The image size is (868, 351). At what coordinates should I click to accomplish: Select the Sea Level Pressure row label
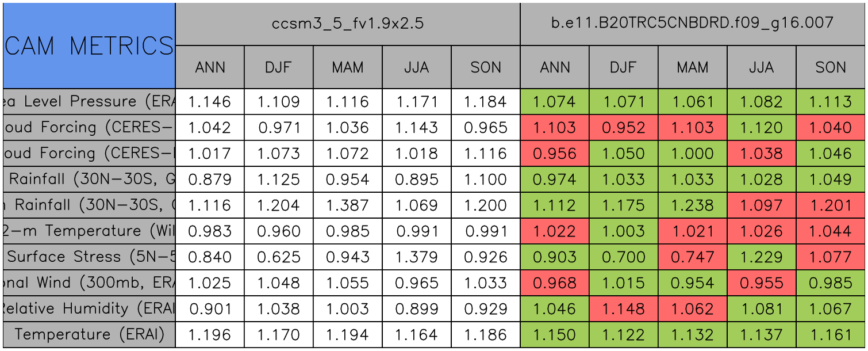tap(89, 102)
